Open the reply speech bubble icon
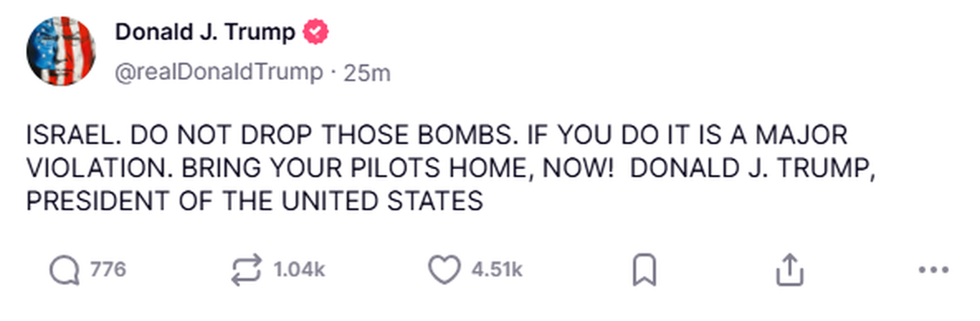This screenshot has height=321, width=980. click(65, 270)
